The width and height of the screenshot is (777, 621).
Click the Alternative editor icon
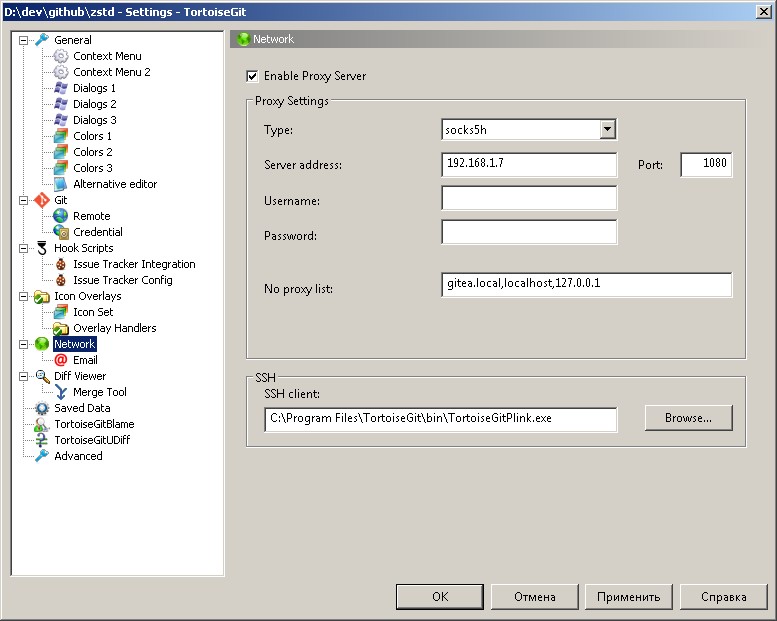[x=60, y=184]
